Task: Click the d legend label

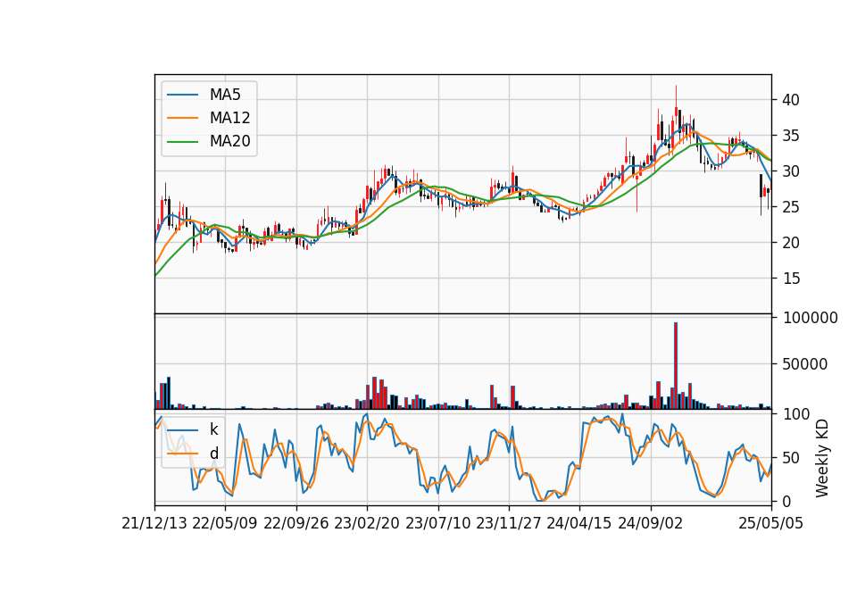Action: click(214, 454)
